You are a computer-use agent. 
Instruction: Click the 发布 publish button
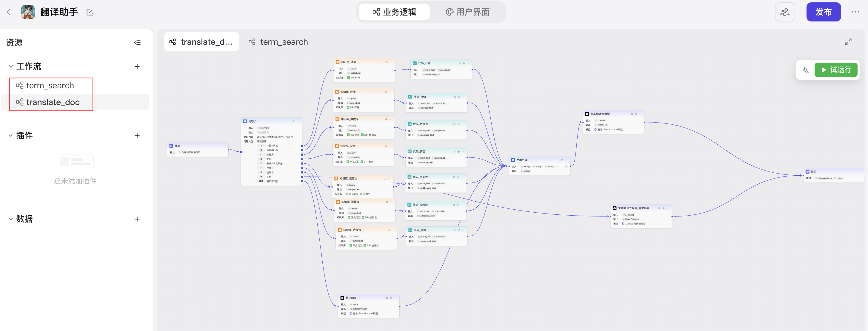click(824, 12)
